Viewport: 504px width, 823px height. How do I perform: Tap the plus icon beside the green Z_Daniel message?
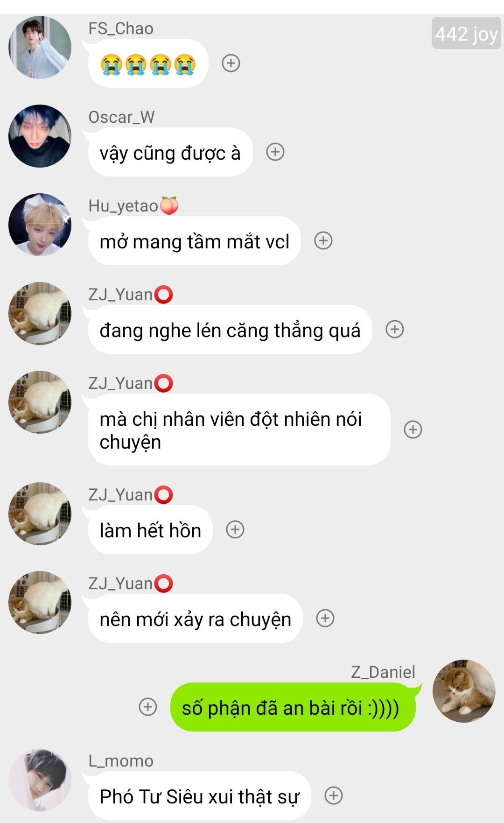tap(148, 707)
